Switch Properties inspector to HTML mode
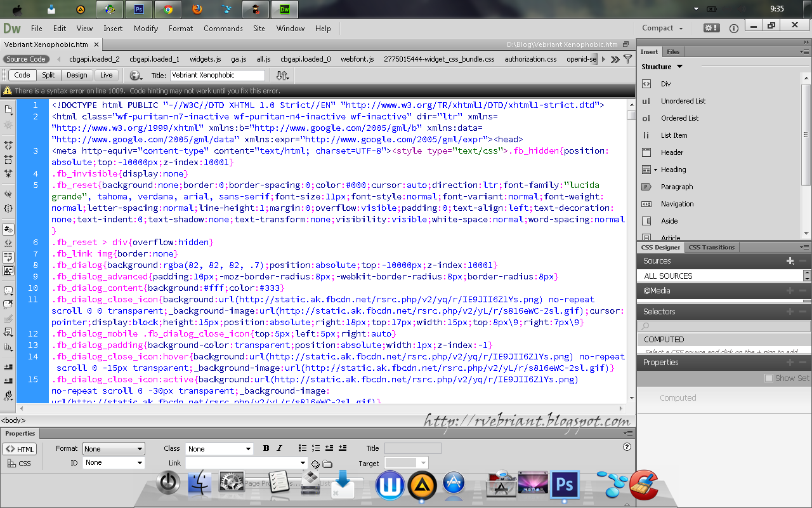 20,449
